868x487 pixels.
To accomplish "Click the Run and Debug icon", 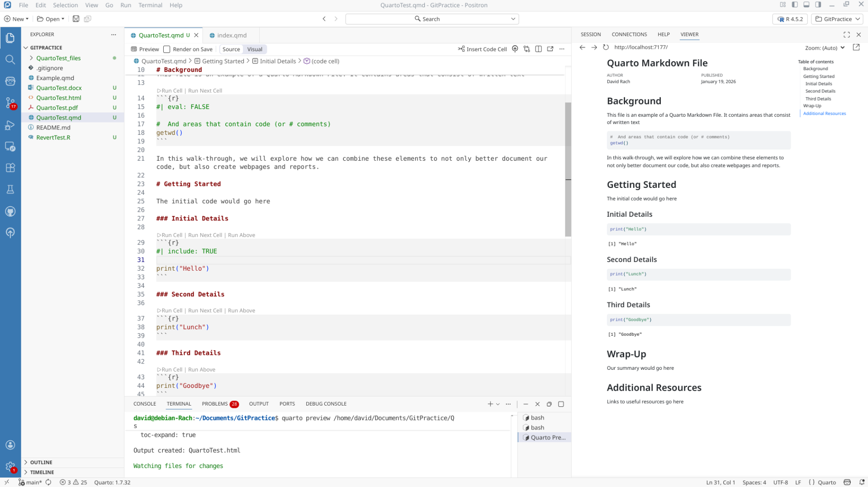I will [x=10, y=125].
